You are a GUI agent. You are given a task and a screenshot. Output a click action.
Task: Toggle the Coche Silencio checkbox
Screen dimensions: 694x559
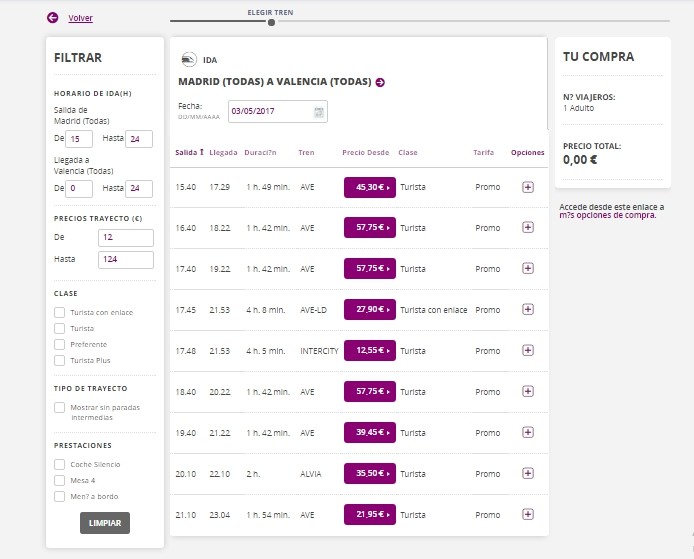pyautogui.click(x=60, y=464)
